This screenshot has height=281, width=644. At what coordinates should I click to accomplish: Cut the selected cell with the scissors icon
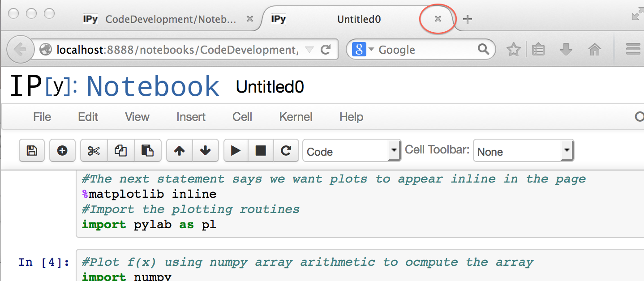point(94,151)
